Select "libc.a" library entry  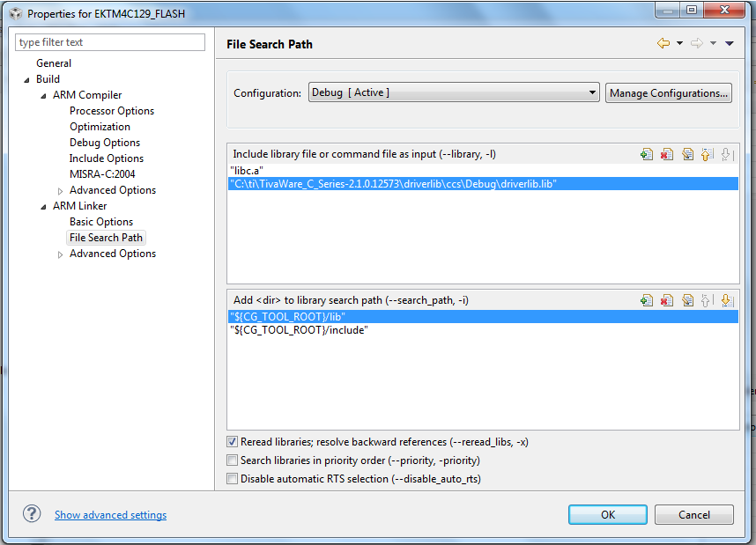tap(483, 171)
